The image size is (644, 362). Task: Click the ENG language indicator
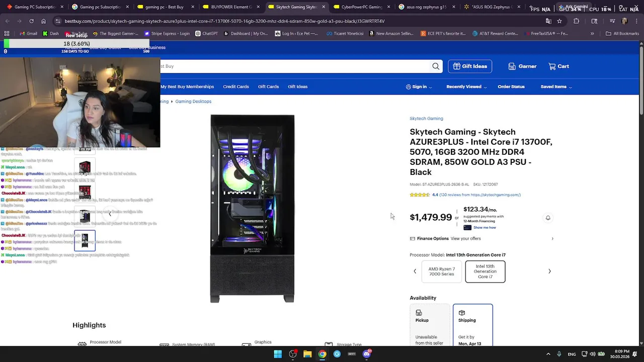(x=572, y=354)
